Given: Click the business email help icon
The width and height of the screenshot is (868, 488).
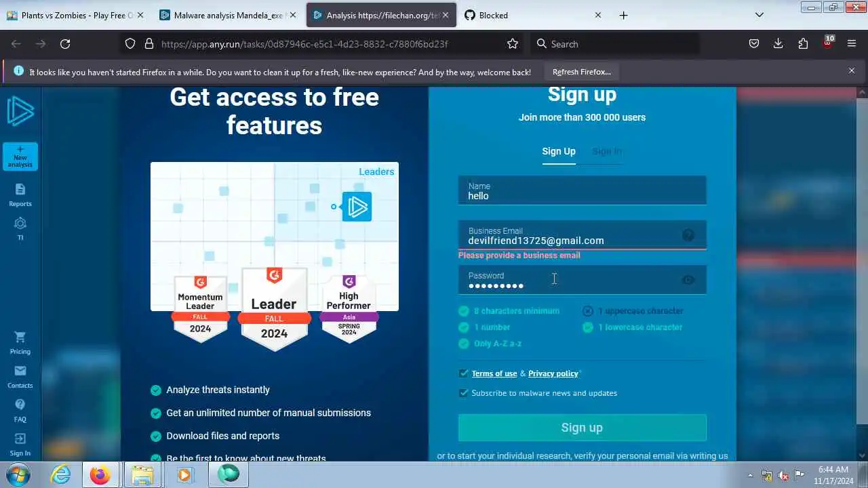Looking at the screenshot, I should pos(688,235).
